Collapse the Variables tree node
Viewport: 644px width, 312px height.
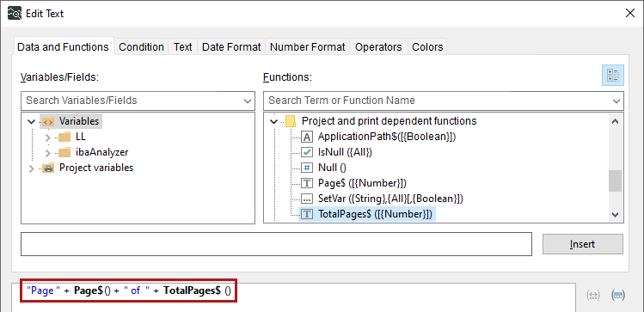(x=31, y=121)
